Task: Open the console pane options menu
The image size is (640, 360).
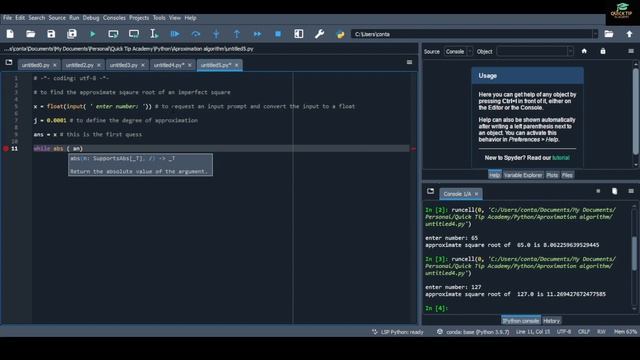Action: (631, 191)
